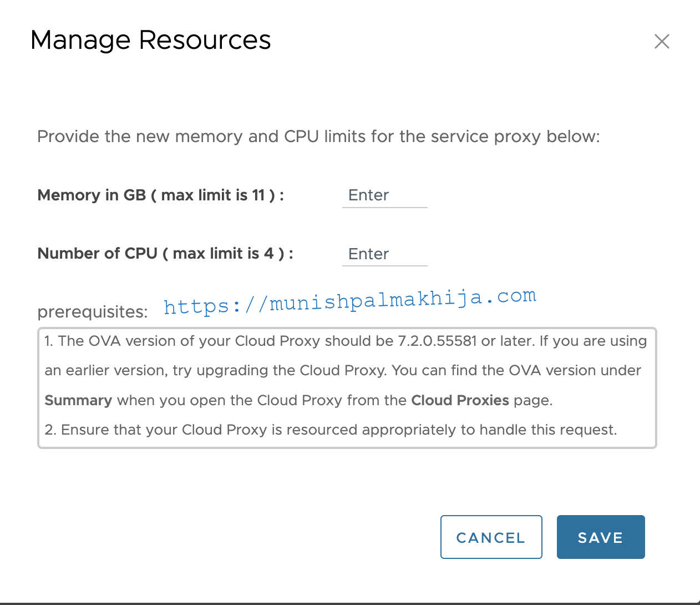This screenshot has height=605, width=700.
Task: Click the 'max limit is 4' text
Action: [x=224, y=254]
